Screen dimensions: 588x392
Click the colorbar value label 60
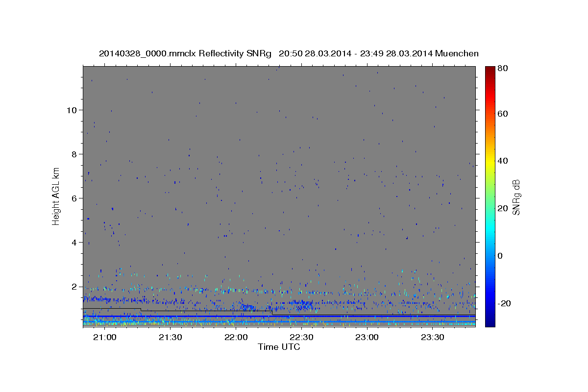503,114
